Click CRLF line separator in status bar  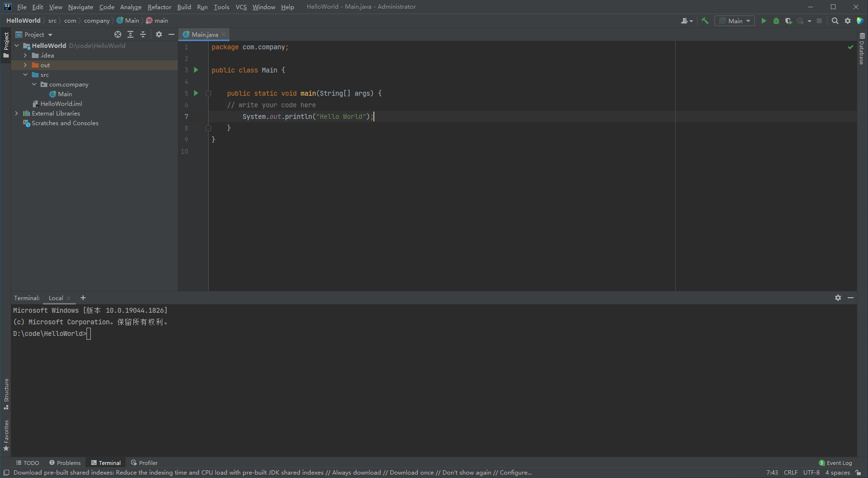[791, 473]
